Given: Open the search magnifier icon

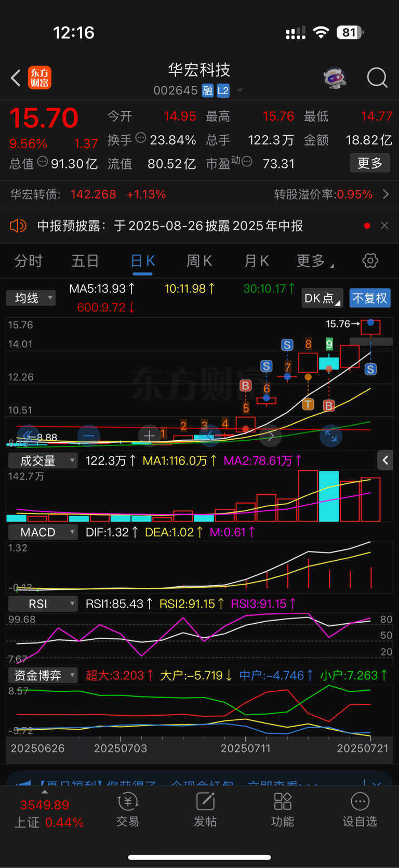Looking at the screenshot, I should click(377, 78).
